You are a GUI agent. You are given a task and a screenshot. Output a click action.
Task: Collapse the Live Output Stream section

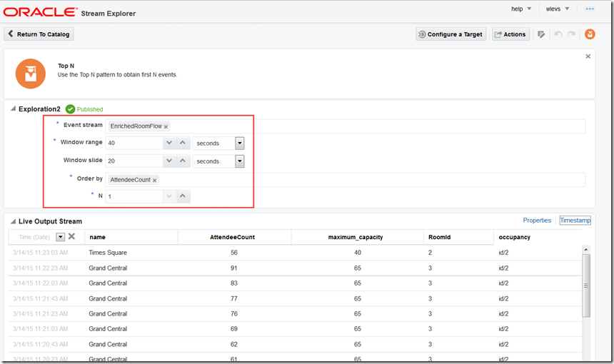coord(13,221)
